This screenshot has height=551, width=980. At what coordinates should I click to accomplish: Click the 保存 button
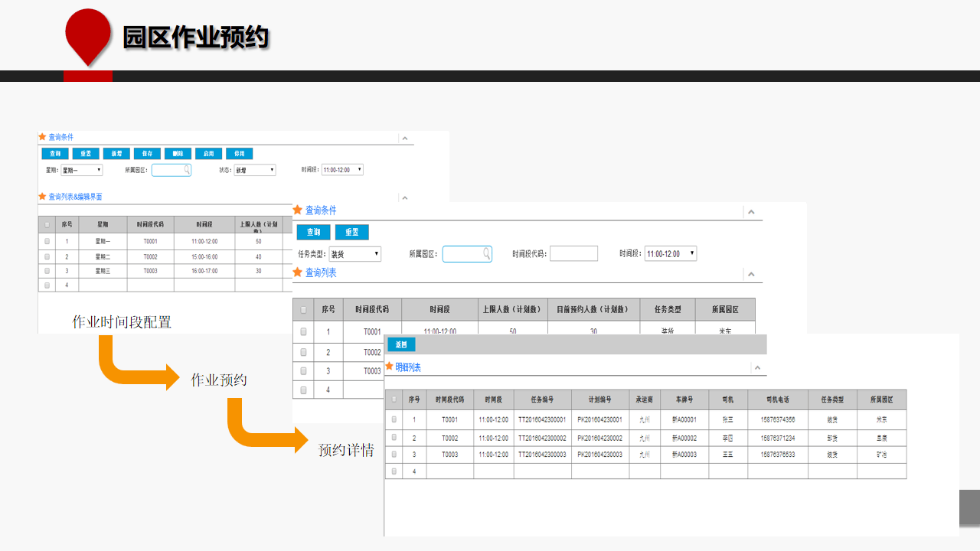(x=147, y=154)
